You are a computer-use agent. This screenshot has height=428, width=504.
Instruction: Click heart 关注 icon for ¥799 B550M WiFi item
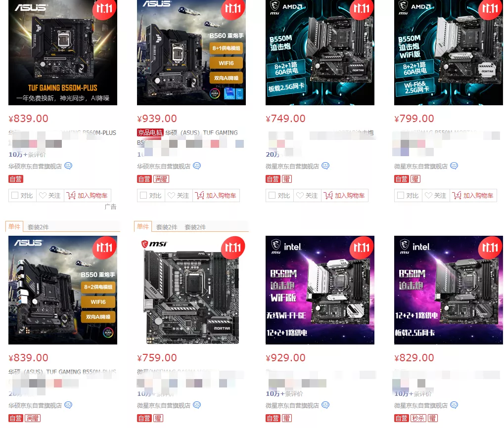428,195
